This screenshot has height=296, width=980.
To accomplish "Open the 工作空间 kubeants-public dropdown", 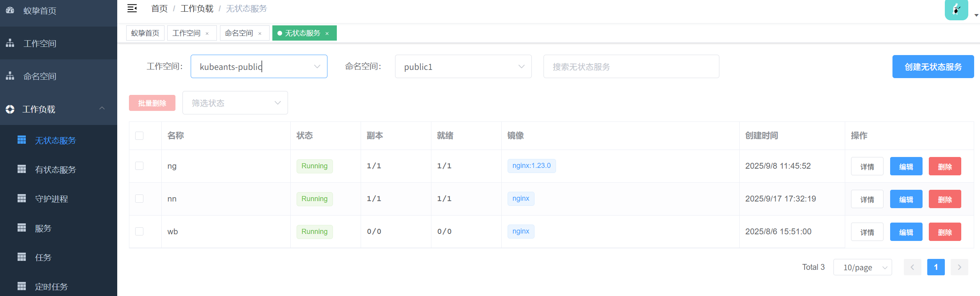I will pos(259,67).
